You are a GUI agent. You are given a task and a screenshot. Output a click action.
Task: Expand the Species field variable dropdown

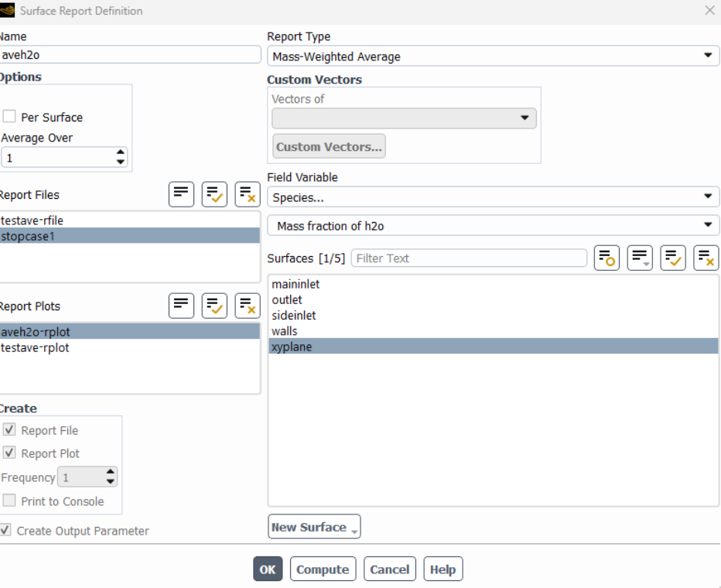[x=493, y=197]
